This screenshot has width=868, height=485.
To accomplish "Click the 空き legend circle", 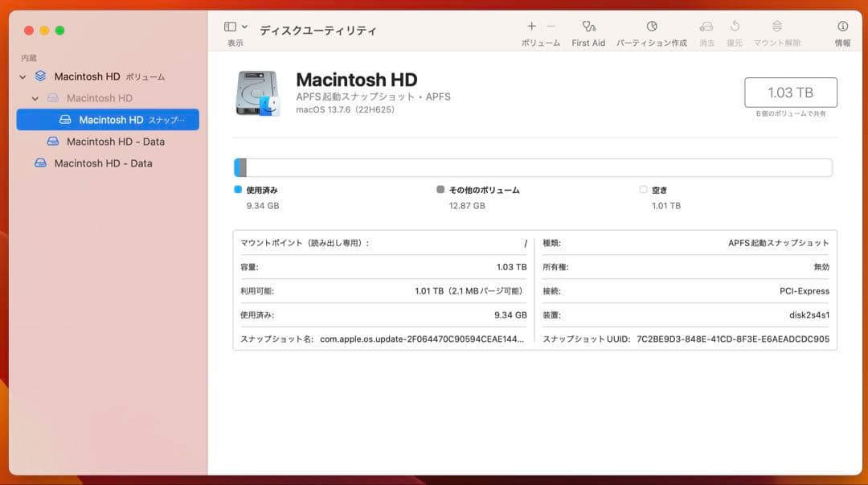I will tap(643, 190).
